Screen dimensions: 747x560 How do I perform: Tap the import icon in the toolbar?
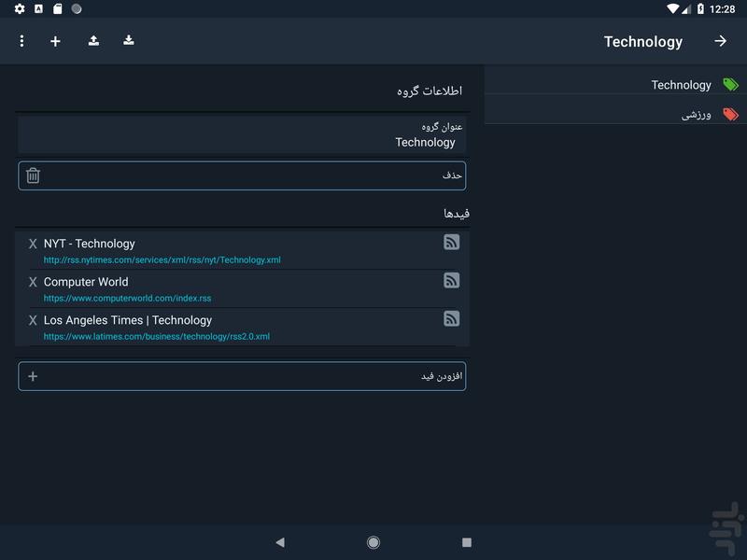tap(128, 41)
